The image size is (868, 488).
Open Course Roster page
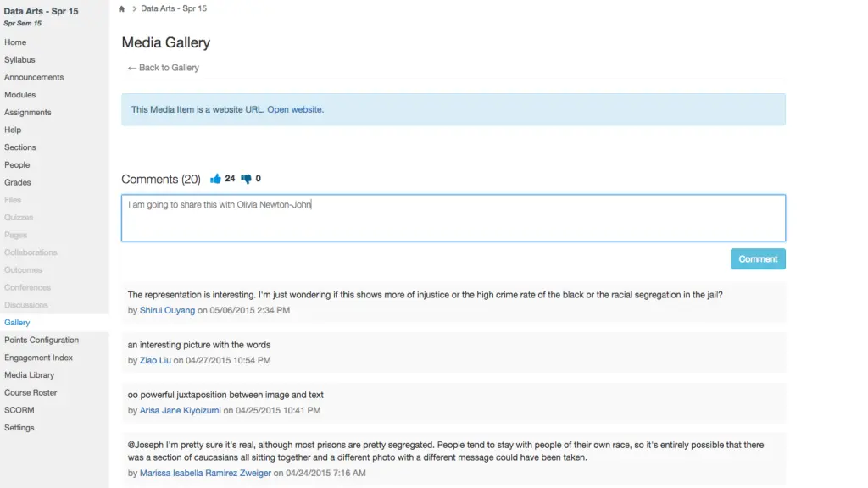point(31,393)
